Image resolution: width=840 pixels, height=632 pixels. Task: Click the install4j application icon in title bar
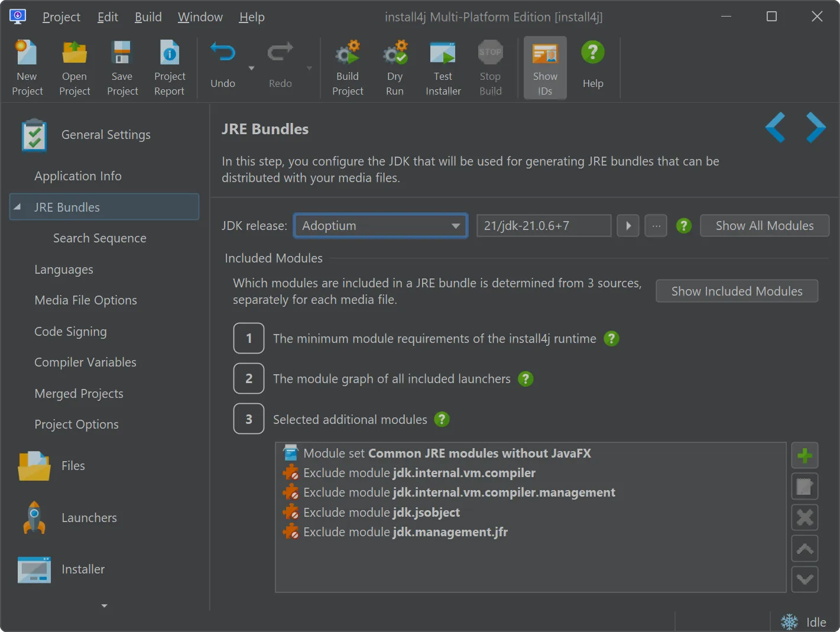pyautogui.click(x=18, y=17)
